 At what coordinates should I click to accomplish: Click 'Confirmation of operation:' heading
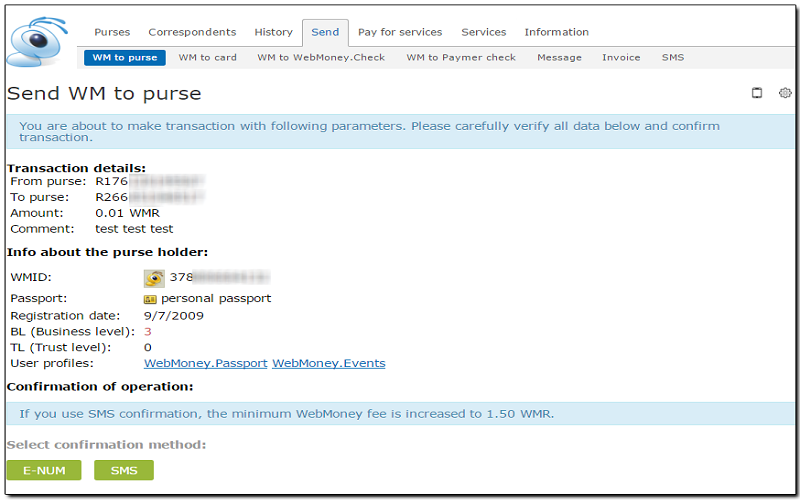point(100,387)
